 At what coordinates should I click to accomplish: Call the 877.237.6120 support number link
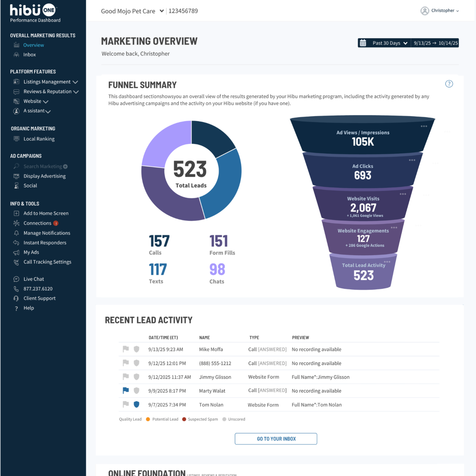38,289
